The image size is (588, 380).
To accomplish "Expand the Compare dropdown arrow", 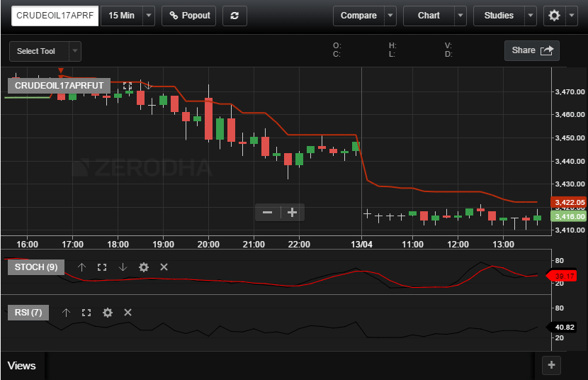I will point(390,16).
